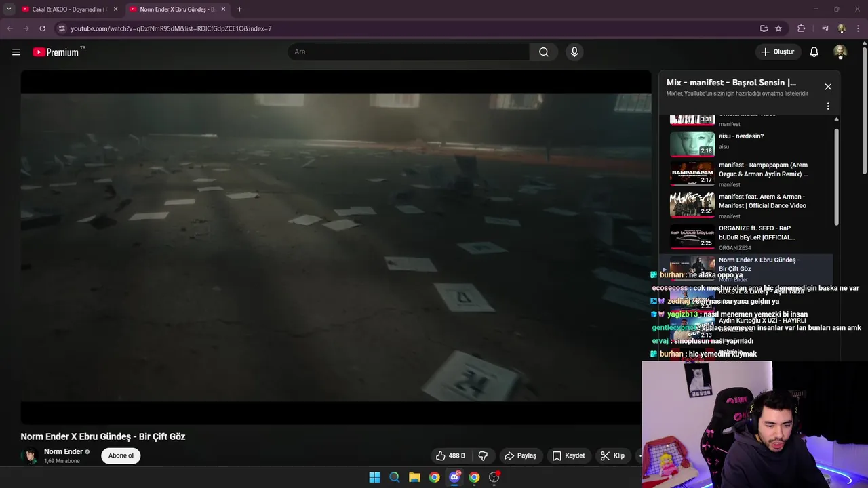Start voice search with the microphone icon
The height and width of the screenshot is (488, 868).
574,52
